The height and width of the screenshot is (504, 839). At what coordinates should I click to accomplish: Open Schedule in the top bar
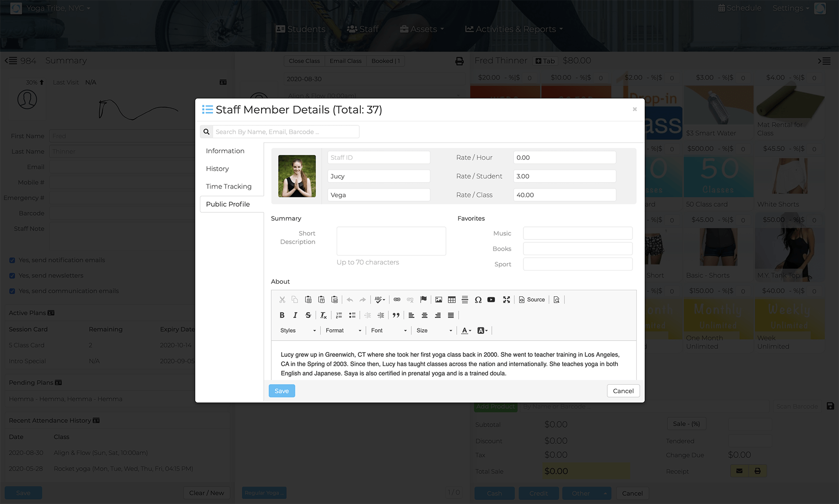tap(740, 8)
